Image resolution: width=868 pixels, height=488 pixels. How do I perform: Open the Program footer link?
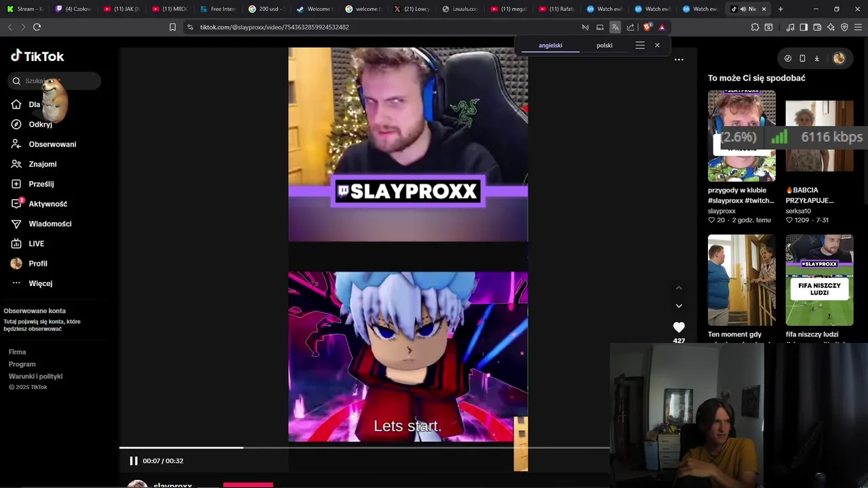tap(22, 364)
